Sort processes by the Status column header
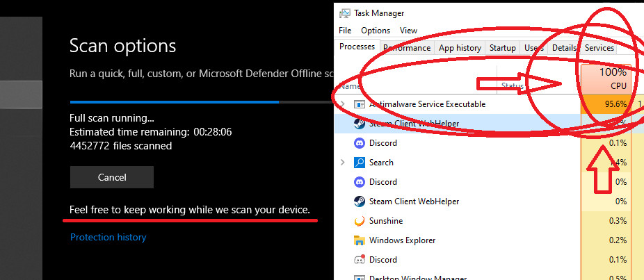The image size is (644, 280). pyautogui.click(x=512, y=86)
